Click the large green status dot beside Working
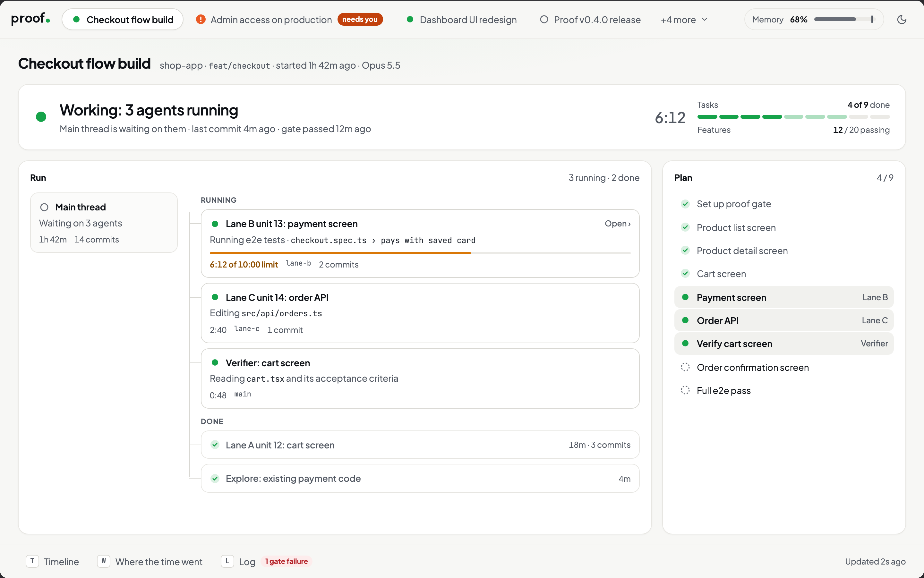Screen dimensions: 924x578 tap(41, 116)
